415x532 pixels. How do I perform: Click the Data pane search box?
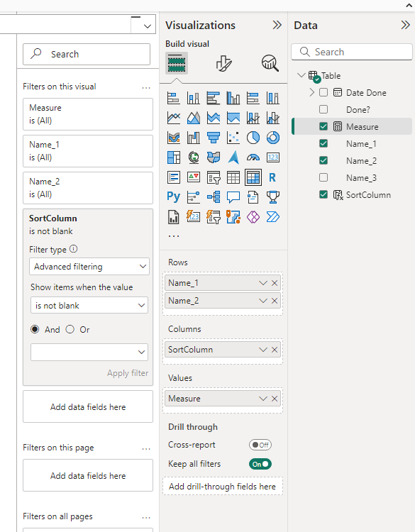click(352, 52)
